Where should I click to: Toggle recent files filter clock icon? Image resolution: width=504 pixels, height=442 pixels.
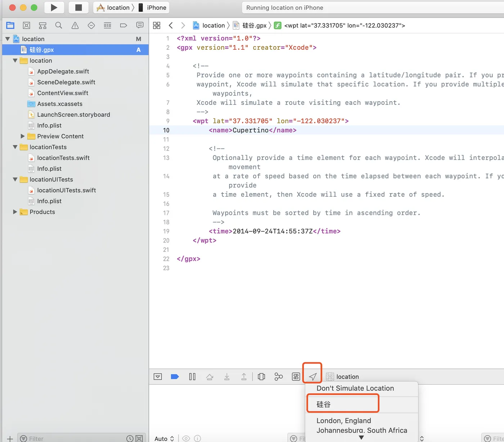coord(130,438)
